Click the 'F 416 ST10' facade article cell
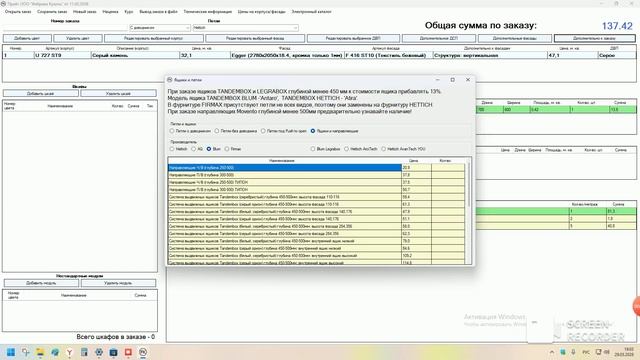640x360 pixels. (x=389, y=55)
